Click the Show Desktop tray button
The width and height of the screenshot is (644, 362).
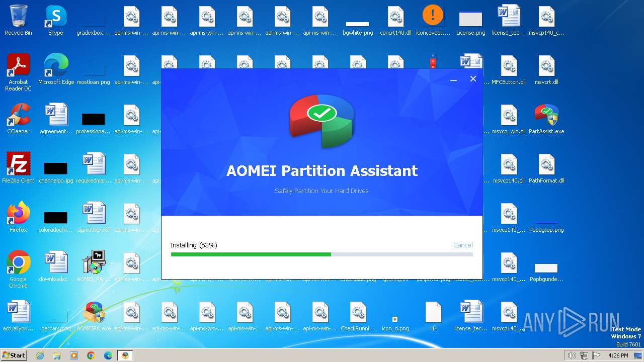pyautogui.click(x=639, y=355)
